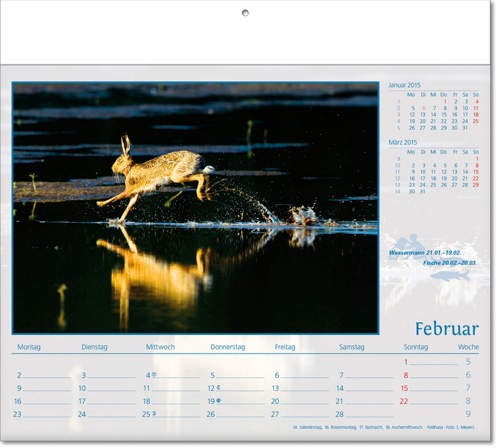Select red Sunday February 8 in main grid
The height and width of the screenshot is (448, 497).
tap(406, 375)
